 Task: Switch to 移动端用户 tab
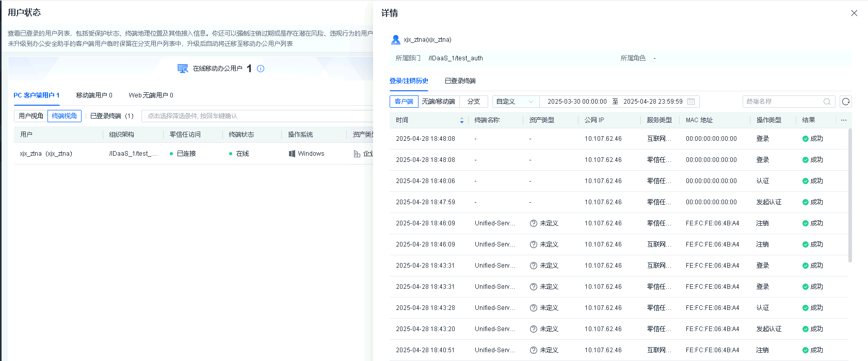pos(94,95)
